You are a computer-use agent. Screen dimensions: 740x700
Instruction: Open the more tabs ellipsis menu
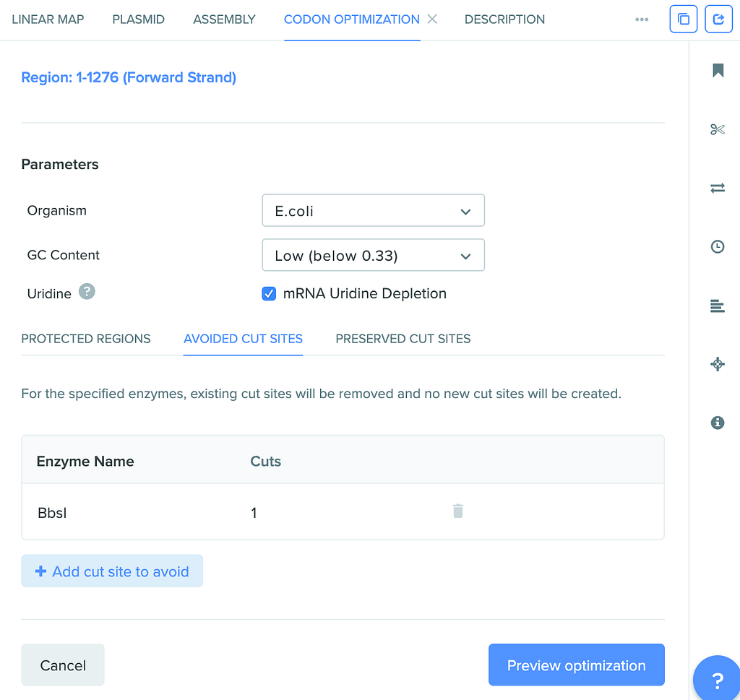[x=642, y=20]
